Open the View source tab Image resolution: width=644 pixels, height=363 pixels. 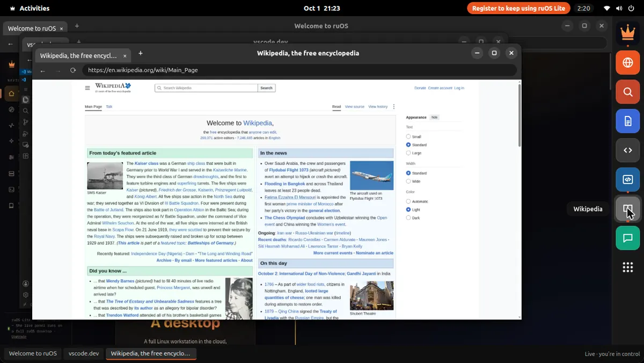point(354,107)
